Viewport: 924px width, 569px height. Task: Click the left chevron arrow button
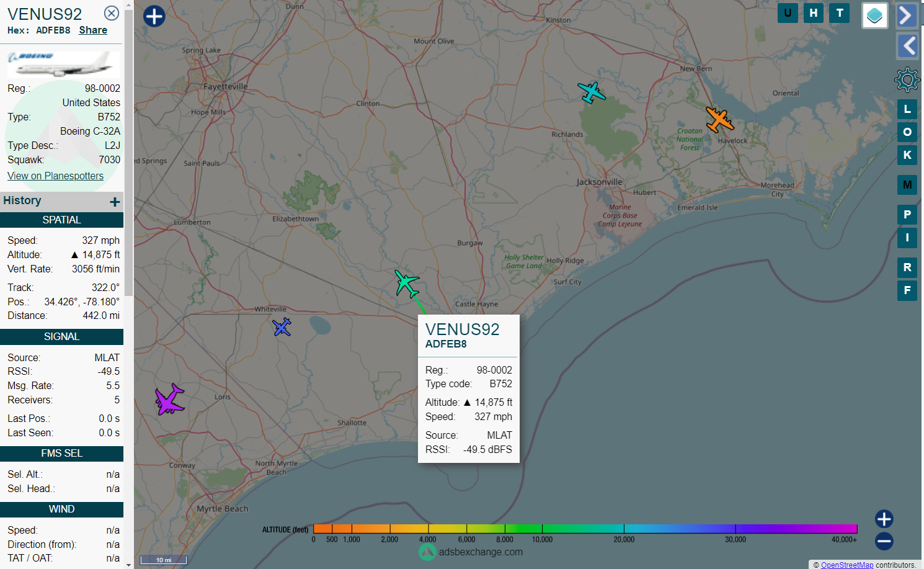click(x=908, y=46)
